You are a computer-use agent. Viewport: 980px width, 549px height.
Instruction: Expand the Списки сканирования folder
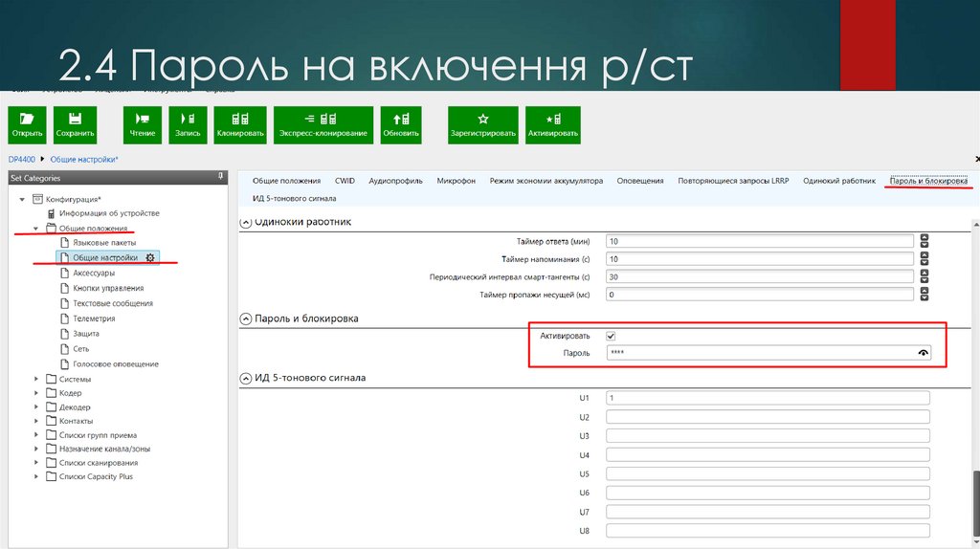36,463
